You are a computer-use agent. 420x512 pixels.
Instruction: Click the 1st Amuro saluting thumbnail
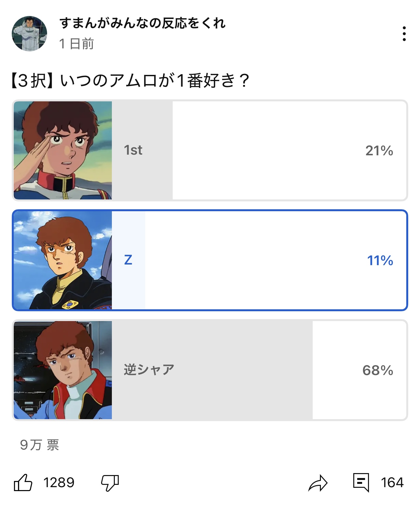coord(63,150)
